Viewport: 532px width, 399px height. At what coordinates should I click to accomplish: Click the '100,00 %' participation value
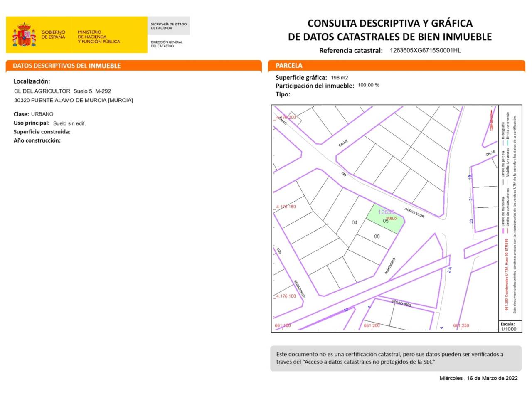(368, 85)
